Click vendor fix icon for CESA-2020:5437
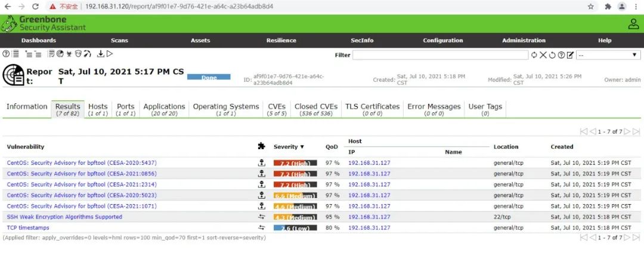This screenshot has width=644, height=256. click(x=261, y=163)
